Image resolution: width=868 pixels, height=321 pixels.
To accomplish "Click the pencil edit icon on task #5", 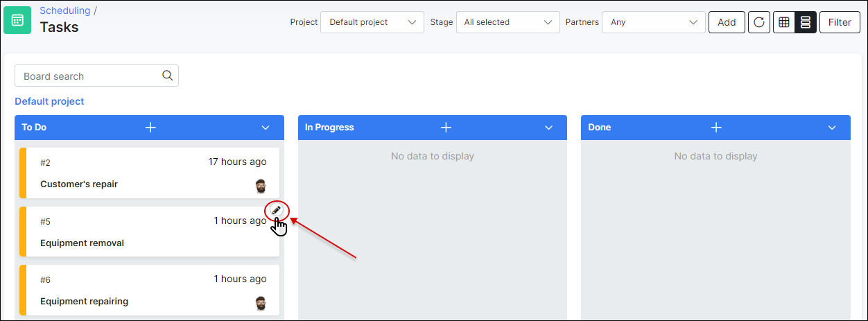I will coord(277,210).
